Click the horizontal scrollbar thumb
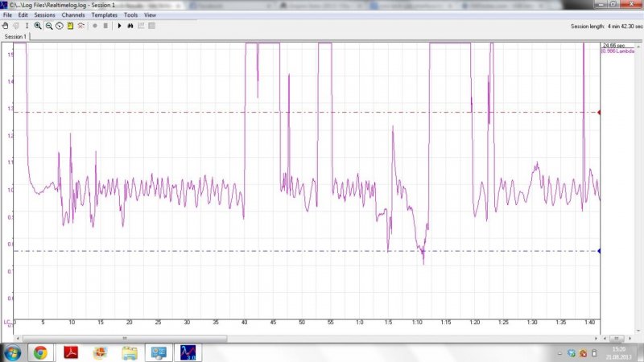Image resolution: width=644 pixels, height=362 pixels. pos(124,338)
